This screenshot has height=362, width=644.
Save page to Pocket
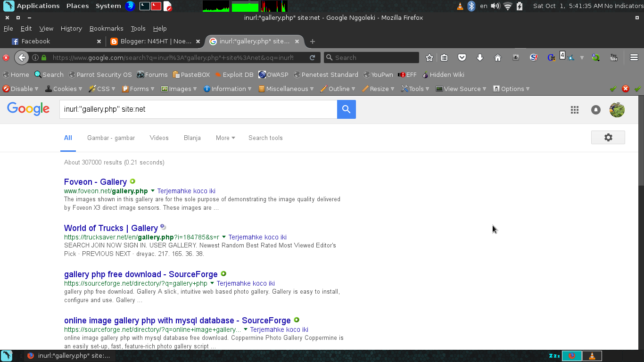[462, 57]
